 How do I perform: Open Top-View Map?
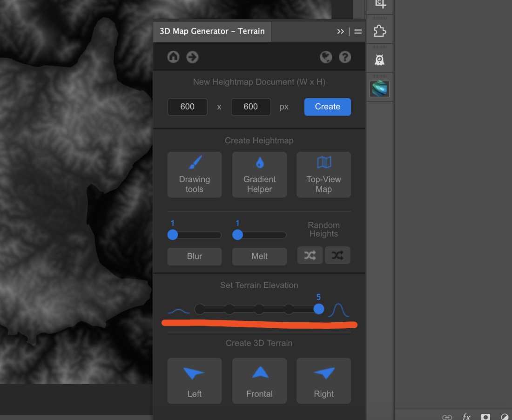click(x=323, y=175)
